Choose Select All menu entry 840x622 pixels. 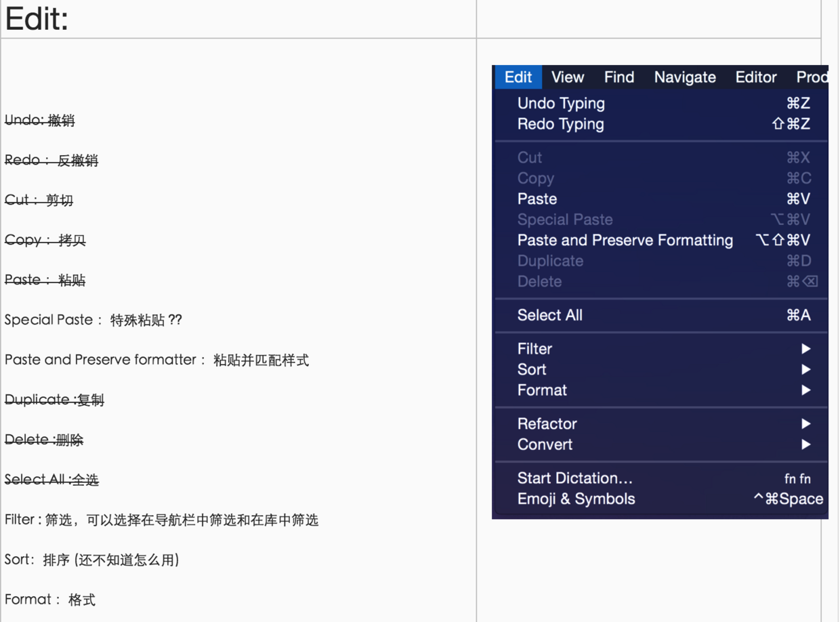pyautogui.click(x=660, y=315)
